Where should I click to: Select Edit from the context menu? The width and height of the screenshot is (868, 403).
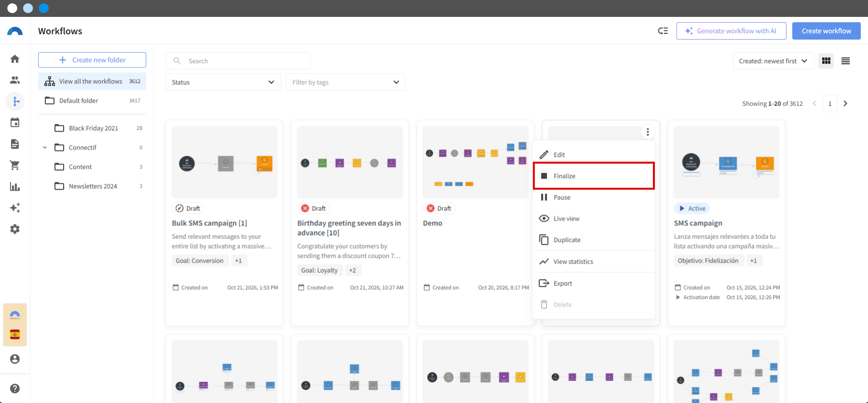tap(594, 154)
